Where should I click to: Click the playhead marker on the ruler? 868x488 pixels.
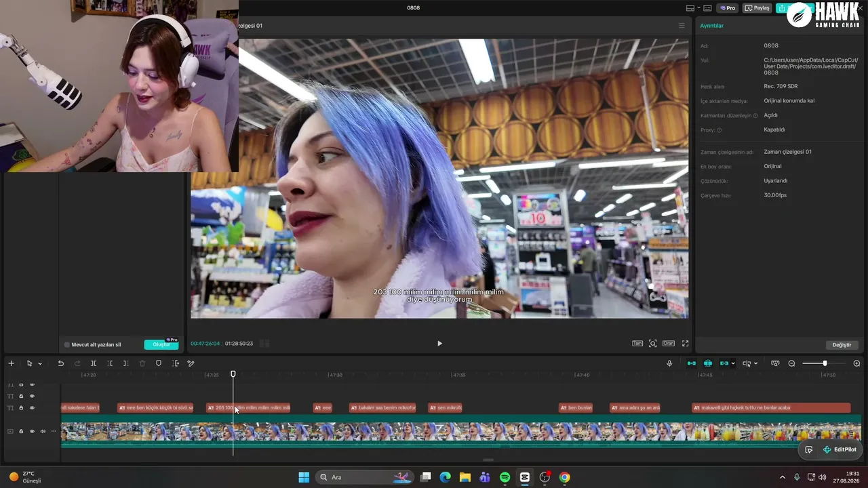pyautogui.click(x=233, y=374)
